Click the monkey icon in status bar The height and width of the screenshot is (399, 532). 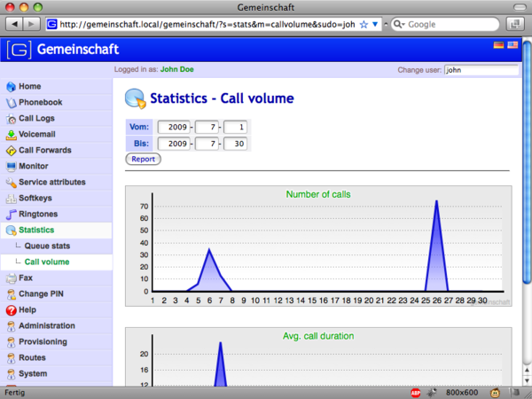(496, 393)
